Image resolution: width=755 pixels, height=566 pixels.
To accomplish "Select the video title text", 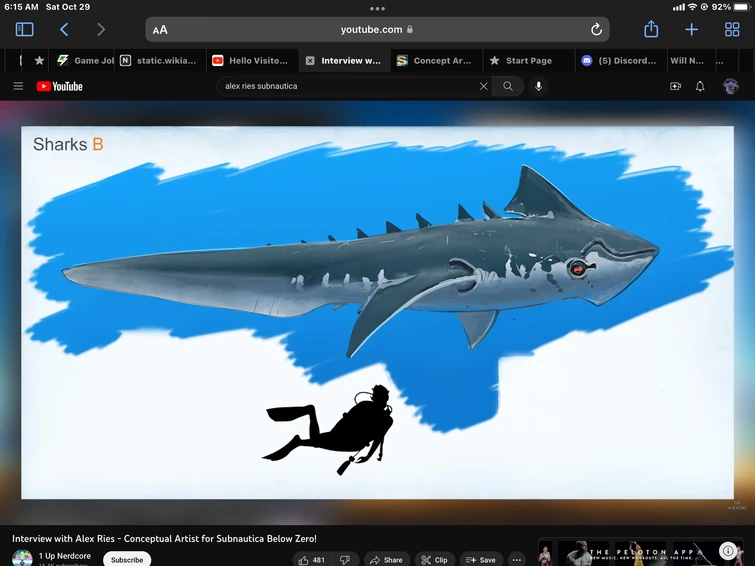I will [x=164, y=539].
